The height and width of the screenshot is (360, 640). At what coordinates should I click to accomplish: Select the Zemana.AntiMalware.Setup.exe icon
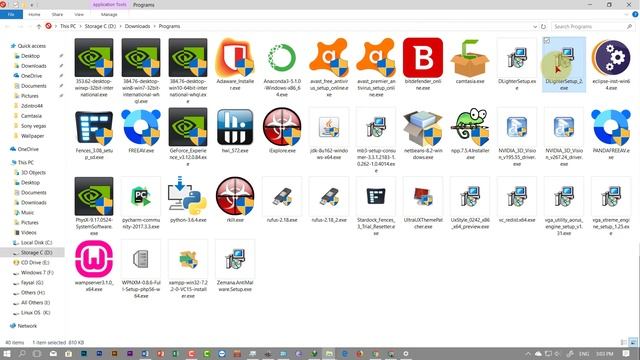coord(235,259)
